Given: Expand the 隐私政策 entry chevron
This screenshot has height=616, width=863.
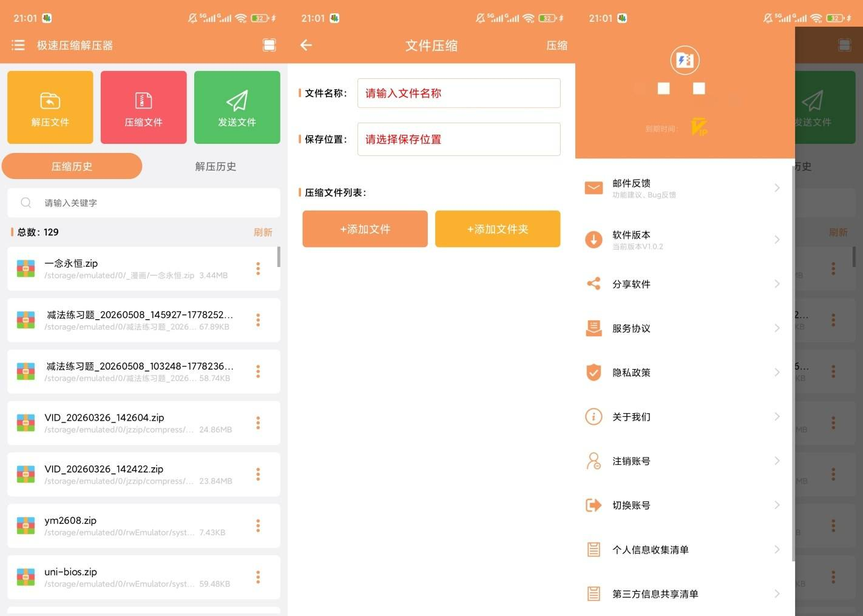Looking at the screenshot, I should [x=777, y=372].
